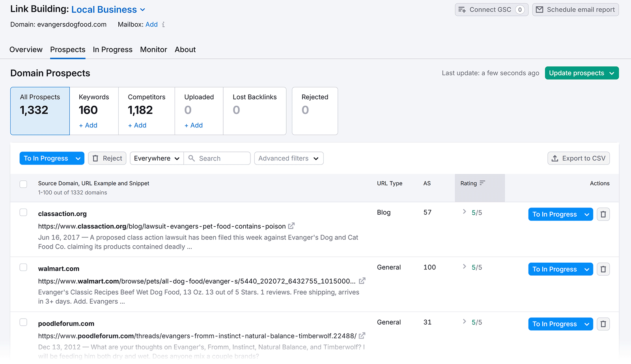
Task: Click the trash icon in the Reject button
Action: coord(95,158)
